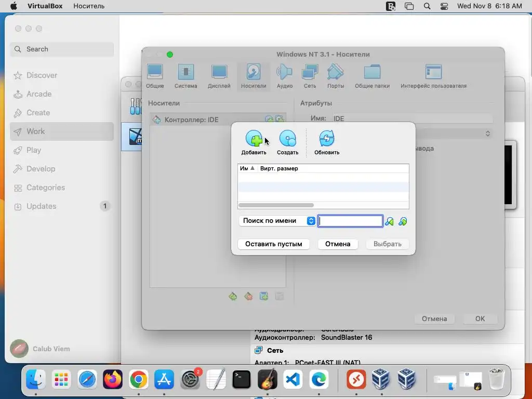Viewport: 532px width, 399px height.
Task: Open Updates in App Store sidebar
Action: tap(62, 206)
